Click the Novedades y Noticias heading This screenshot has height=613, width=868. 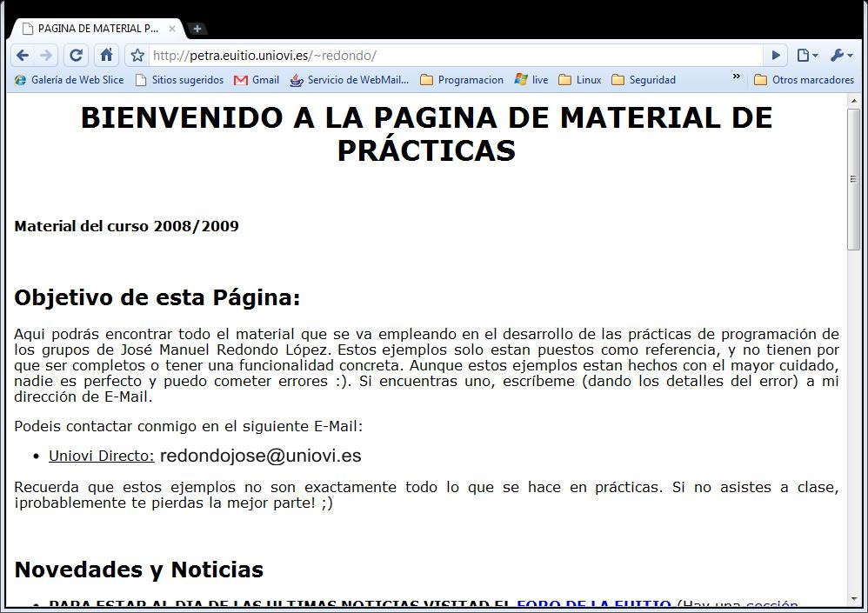click(138, 570)
